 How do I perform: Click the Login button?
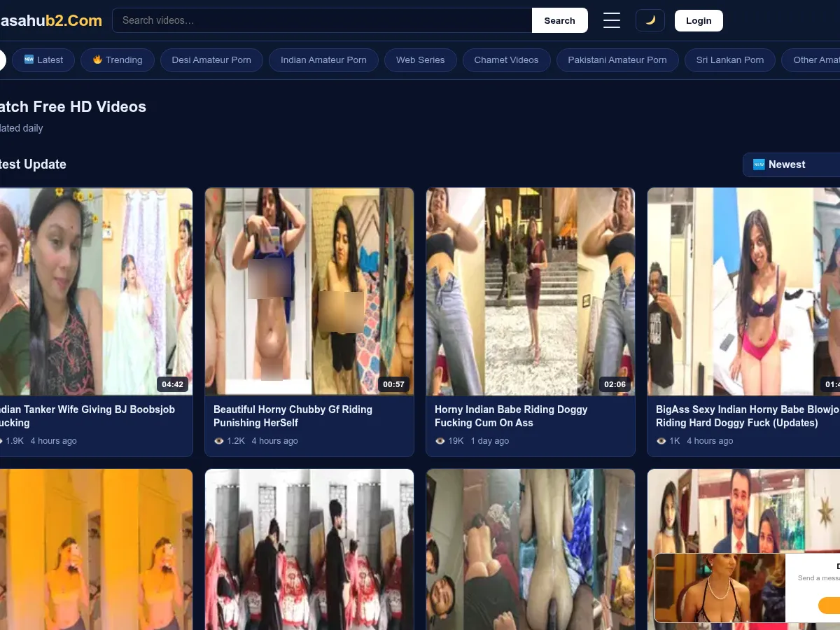point(699,20)
